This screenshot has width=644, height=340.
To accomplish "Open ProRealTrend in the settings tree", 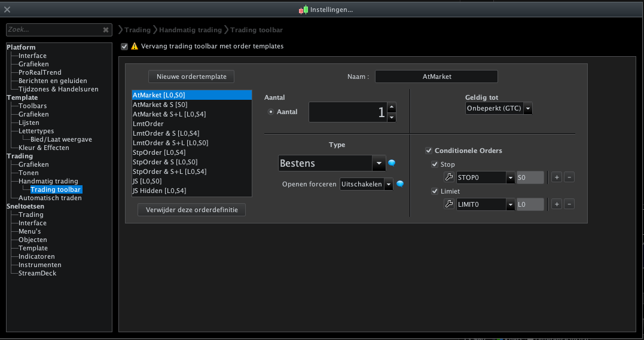I will click(x=40, y=72).
